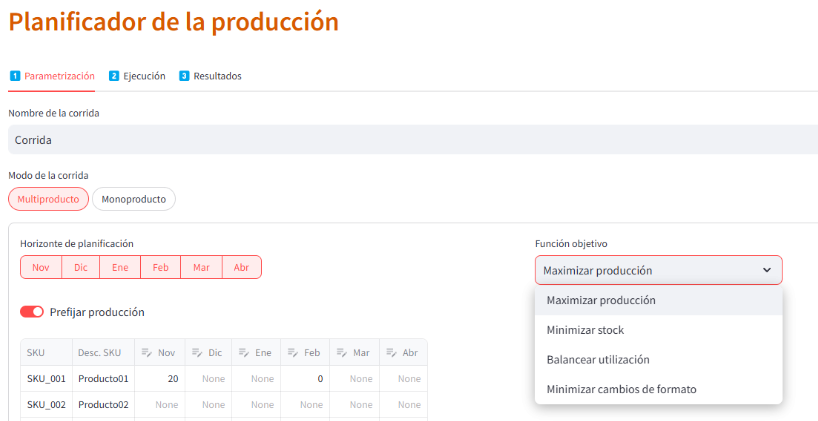The height and width of the screenshot is (421, 818).
Task: Click the Nombre de la corrida text field
Action: tap(410, 140)
